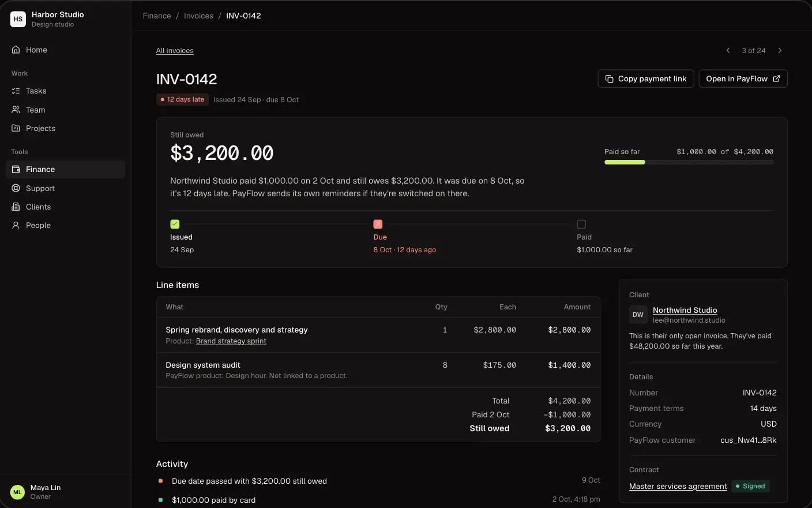Open the Northwind Studio client link
Screen dimensions: 812x508
coord(685,310)
